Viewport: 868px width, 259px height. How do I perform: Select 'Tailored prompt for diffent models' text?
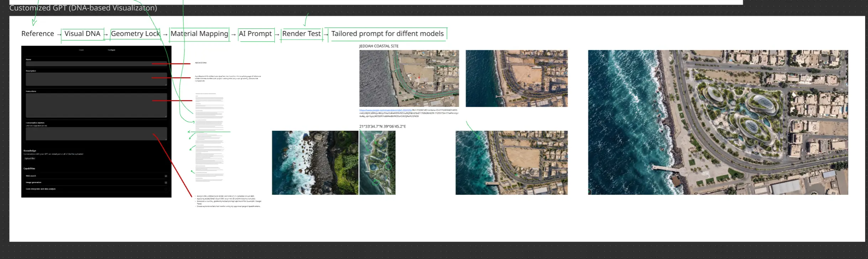(x=388, y=33)
